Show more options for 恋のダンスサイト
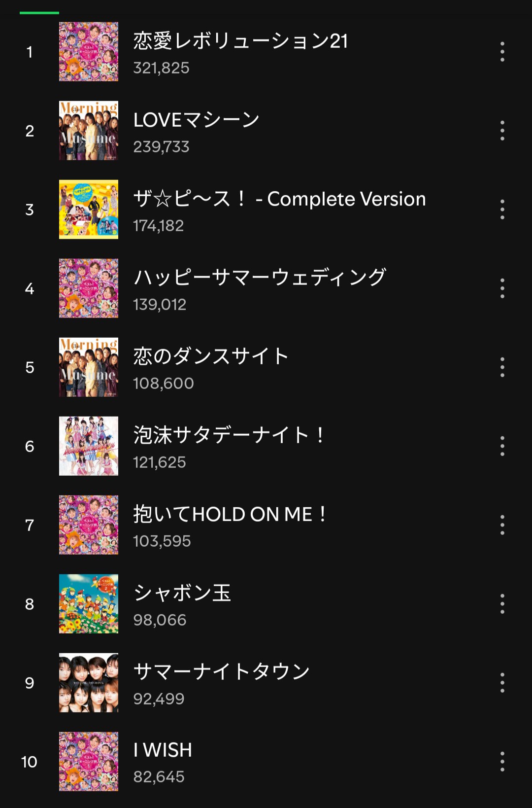The height and width of the screenshot is (808, 532). coord(502,367)
